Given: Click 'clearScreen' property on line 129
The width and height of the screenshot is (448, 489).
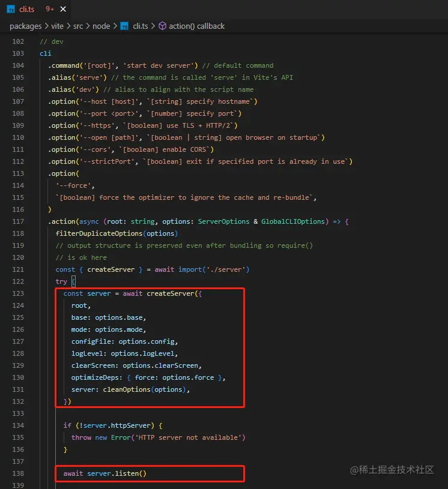Looking at the screenshot, I should [x=93, y=365].
